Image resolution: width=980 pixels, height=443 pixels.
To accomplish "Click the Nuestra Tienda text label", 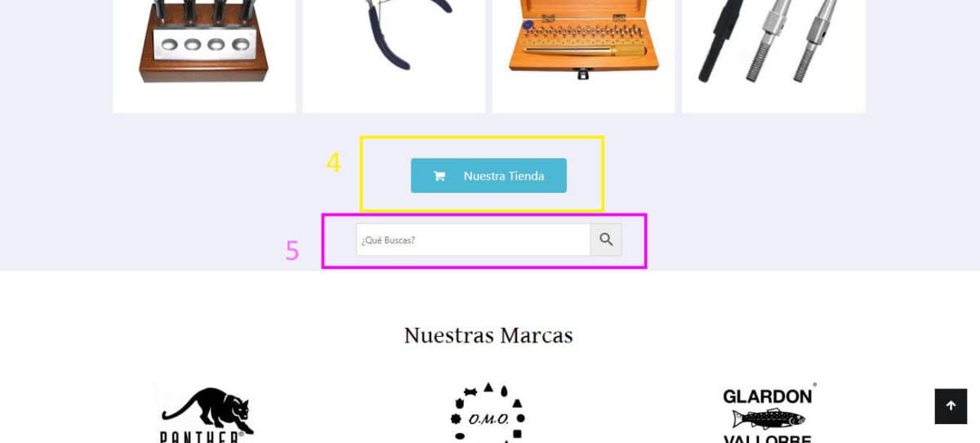I will click(504, 176).
